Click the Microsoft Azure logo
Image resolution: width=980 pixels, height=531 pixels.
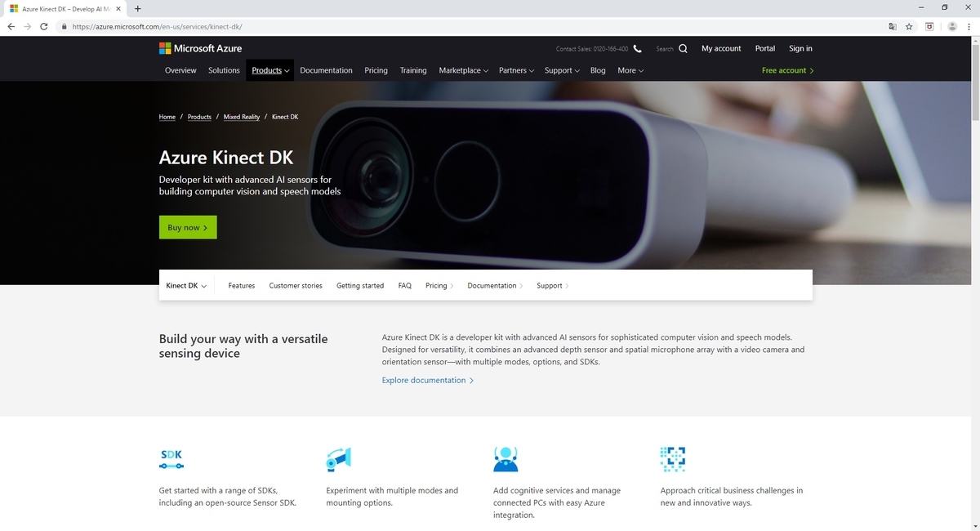(x=200, y=48)
